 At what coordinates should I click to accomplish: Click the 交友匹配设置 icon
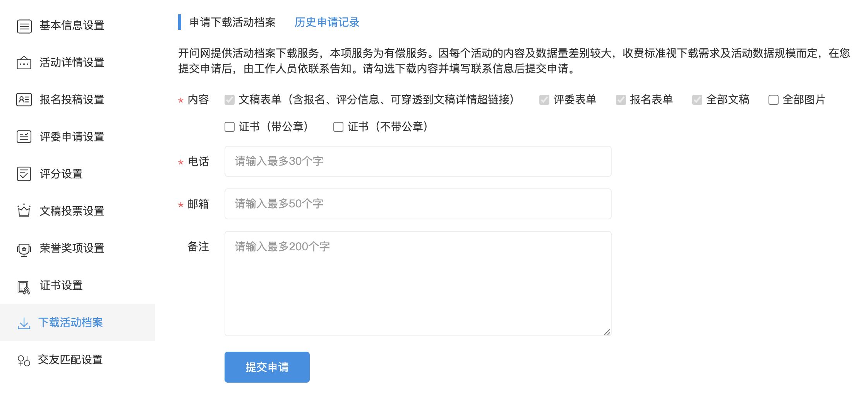(24, 361)
